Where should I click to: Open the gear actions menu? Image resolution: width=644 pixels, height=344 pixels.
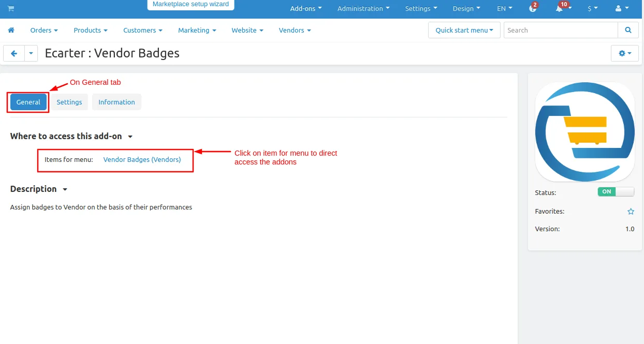pos(625,53)
